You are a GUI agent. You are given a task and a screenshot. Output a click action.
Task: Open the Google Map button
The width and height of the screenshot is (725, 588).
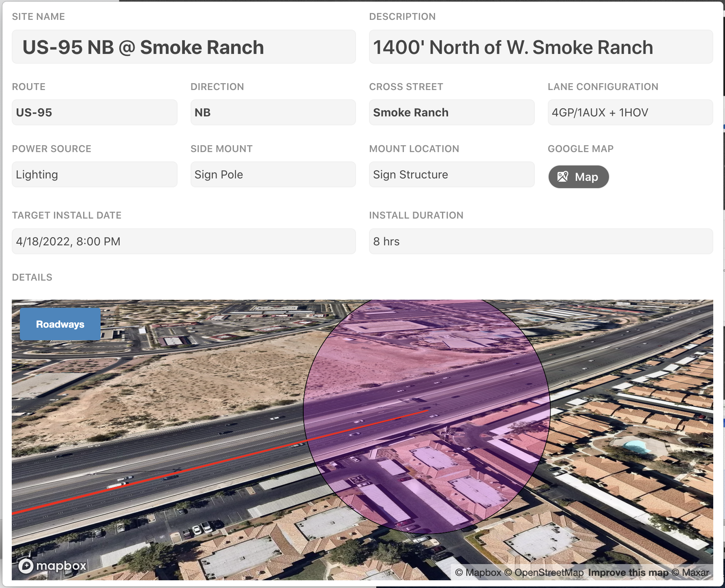pos(579,177)
